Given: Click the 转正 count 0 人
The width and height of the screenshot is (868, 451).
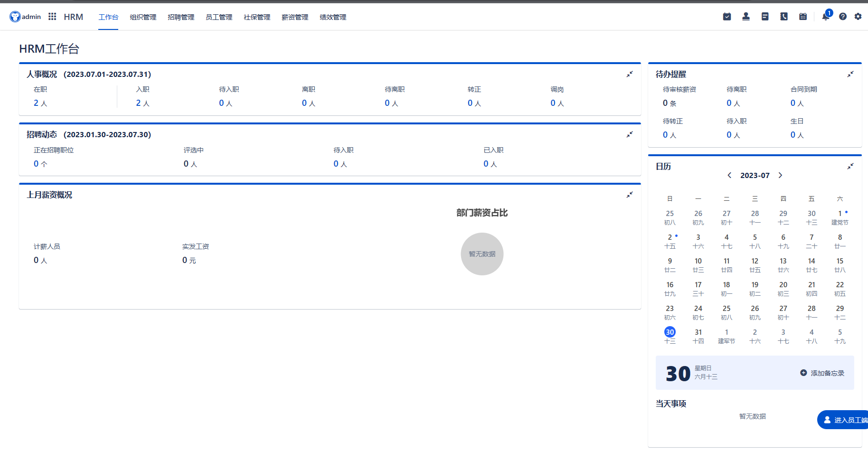Looking at the screenshot, I should tap(474, 103).
